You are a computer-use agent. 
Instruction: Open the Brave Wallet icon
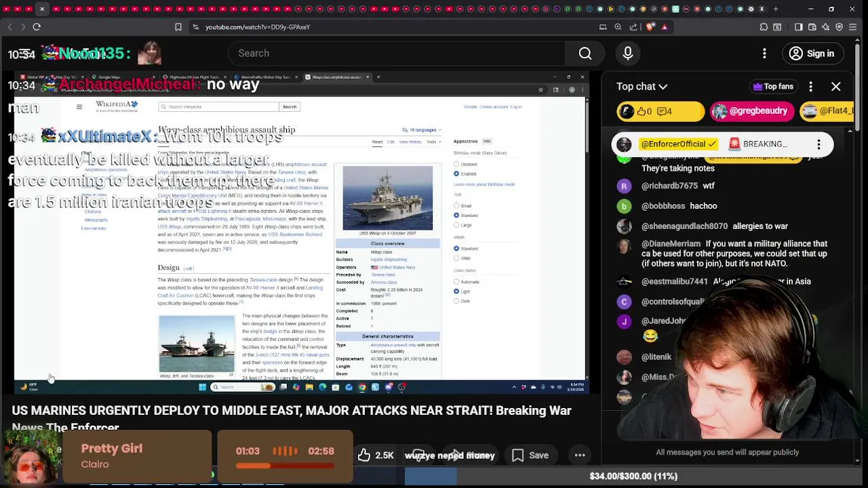click(x=812, y=27)
